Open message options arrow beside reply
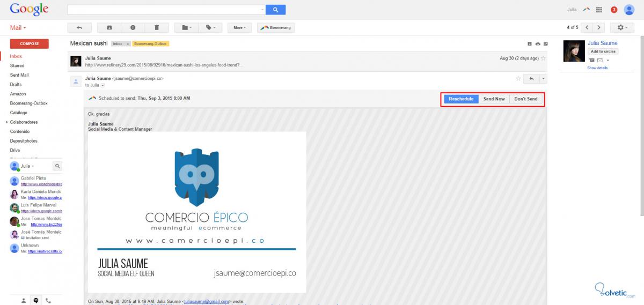Image resolution: width=644 pixels, height=305 pixels. 543,79
